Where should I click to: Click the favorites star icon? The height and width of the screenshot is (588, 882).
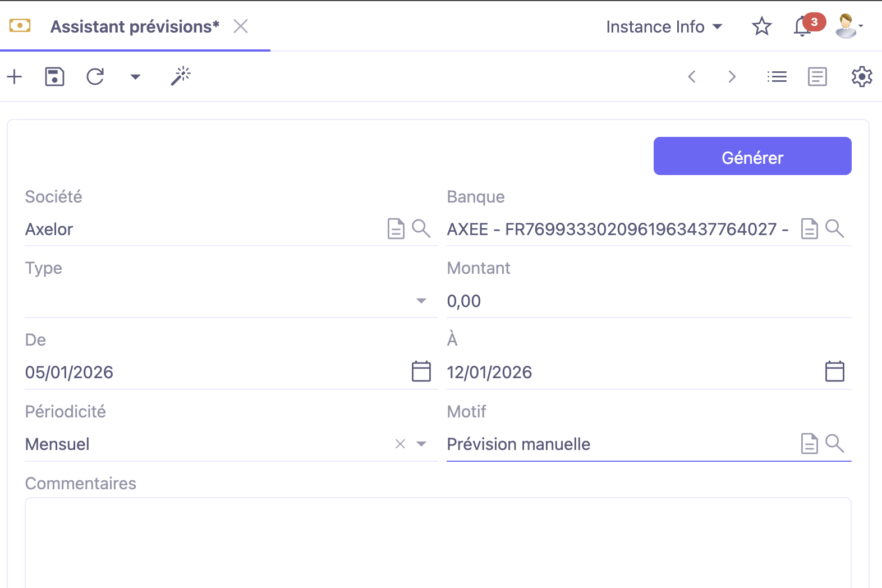click(x=761, y=26)
